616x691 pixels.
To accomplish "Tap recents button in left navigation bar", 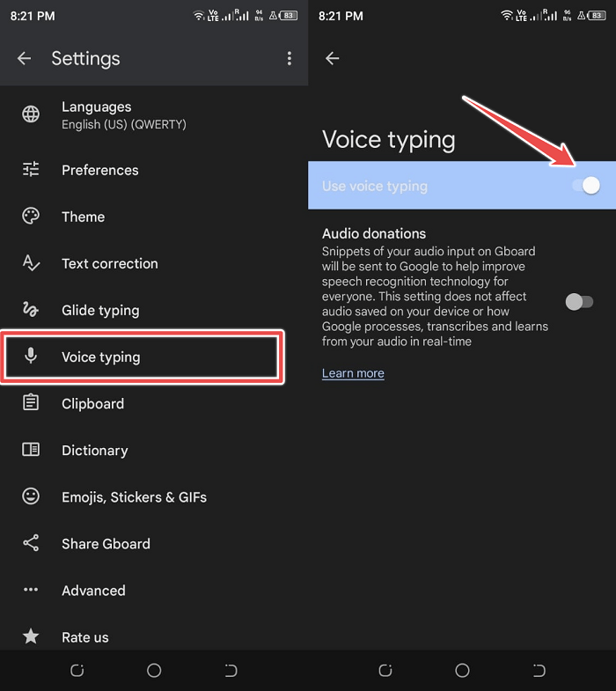I will click(x=77, y=671).
